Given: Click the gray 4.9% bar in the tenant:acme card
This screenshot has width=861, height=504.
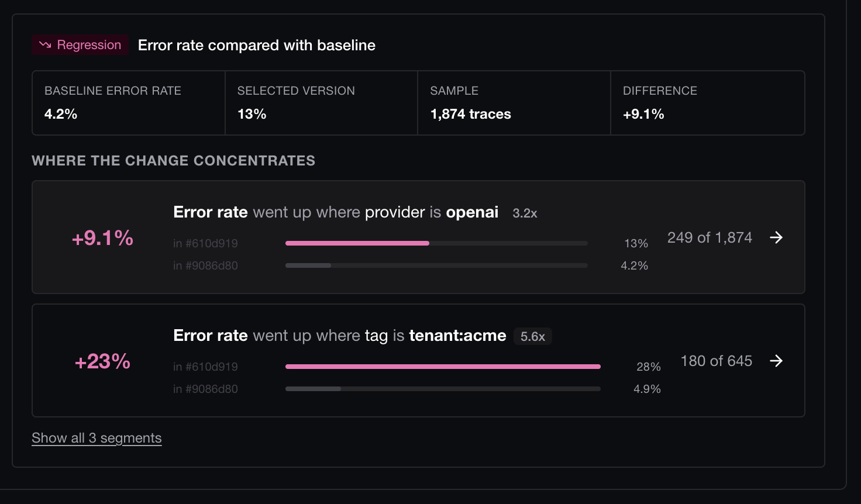Looking at the screenshot, I should click(313, 389).
